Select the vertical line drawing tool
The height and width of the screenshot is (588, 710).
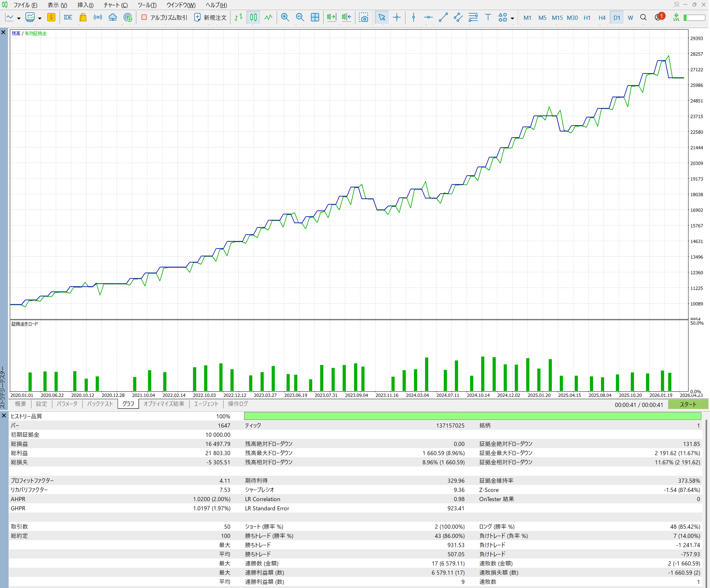(x=413, y=17)
